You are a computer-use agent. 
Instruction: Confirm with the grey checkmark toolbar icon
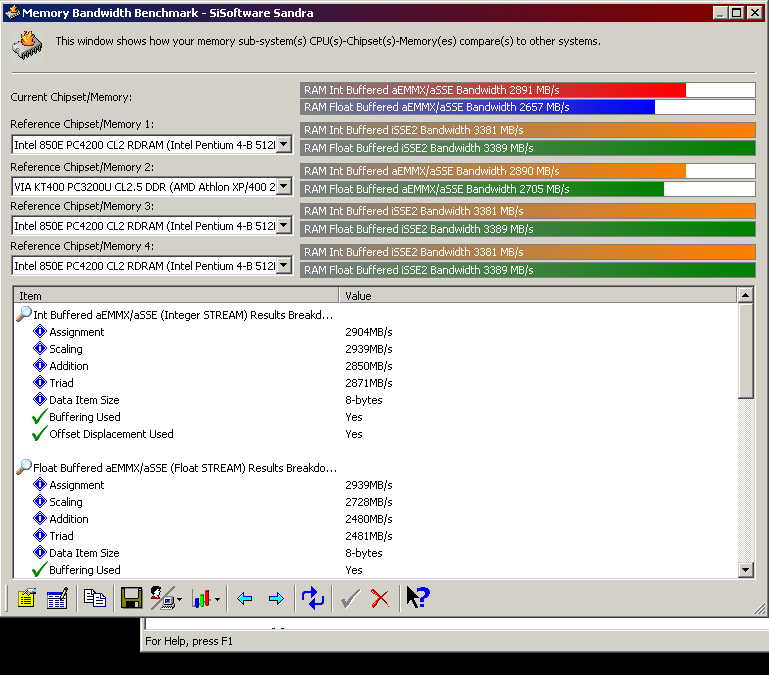[x=350, y=598]
